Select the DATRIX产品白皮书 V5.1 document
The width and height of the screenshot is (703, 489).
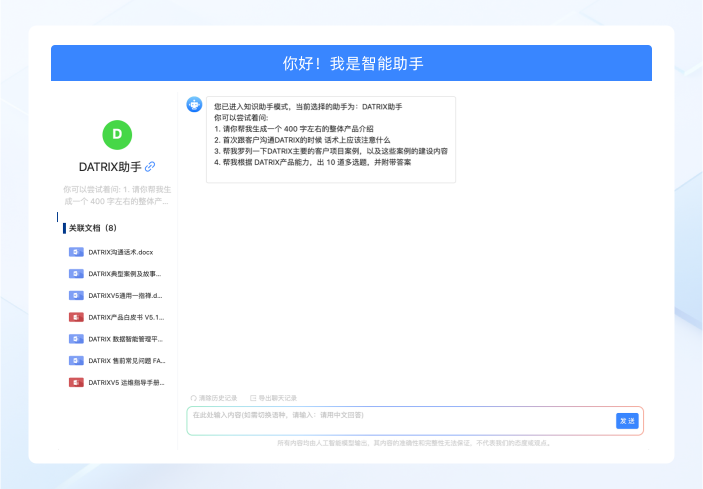tap(124, 317)
